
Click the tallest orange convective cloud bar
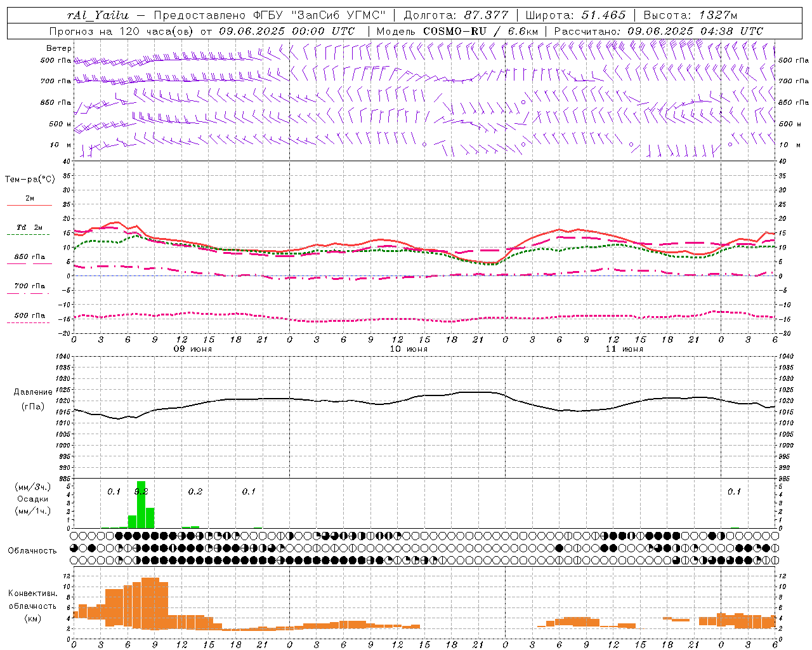click(x=150, y=603)
